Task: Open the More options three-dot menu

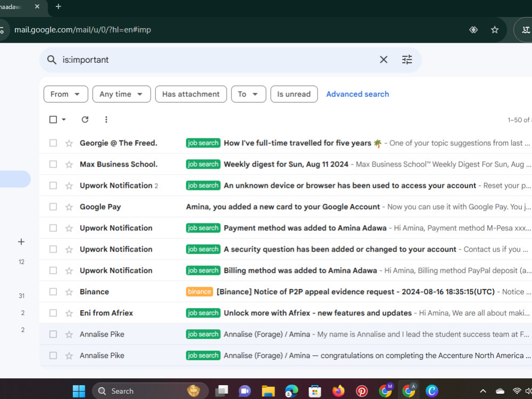Action: 106,119
